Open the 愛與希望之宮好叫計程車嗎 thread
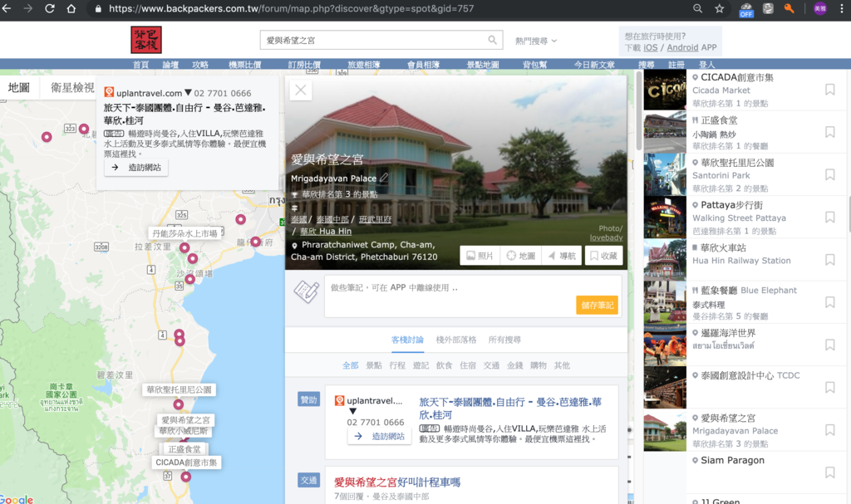The height and width of the screenshot is (504, 851). point(396,482)
